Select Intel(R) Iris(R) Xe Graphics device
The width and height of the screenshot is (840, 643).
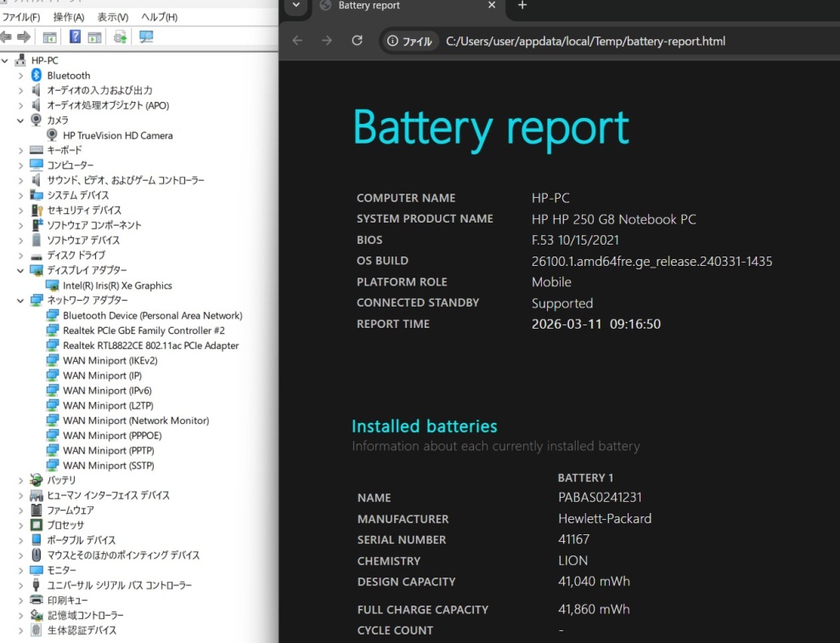pyautogui.click(x=117, y=285)
